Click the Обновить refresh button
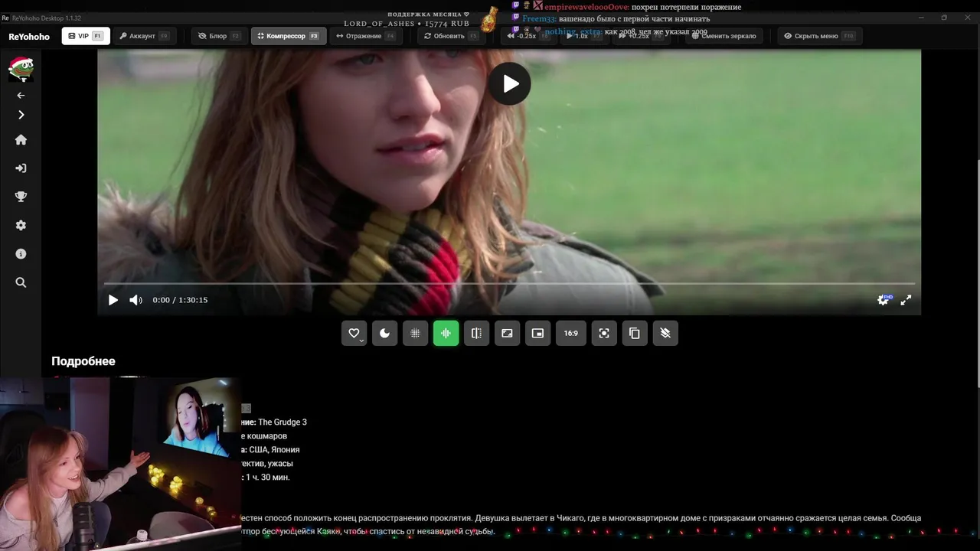The image size is (980, 551). (451, 36)
